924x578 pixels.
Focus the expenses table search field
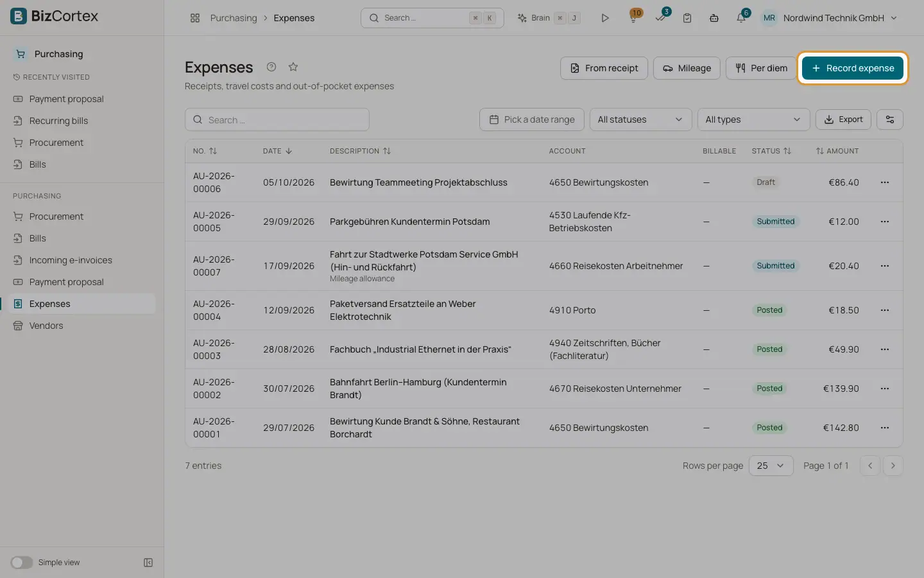point(277,119)
